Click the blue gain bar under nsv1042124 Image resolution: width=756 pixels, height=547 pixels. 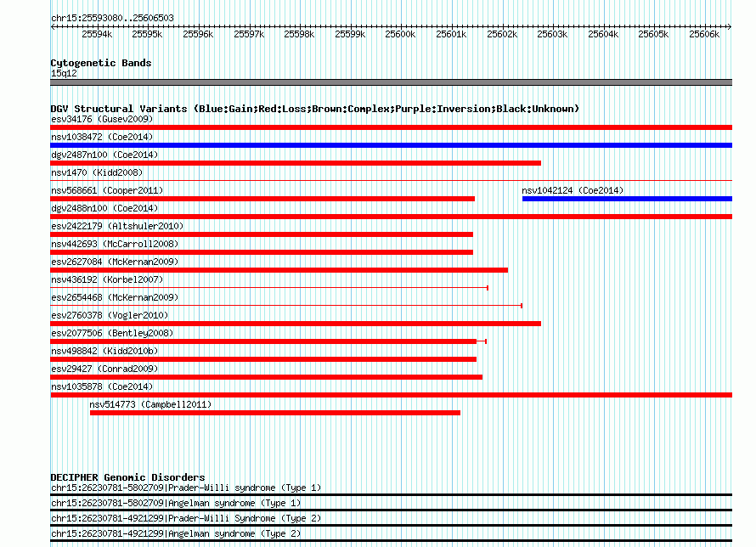pyautogui.click(x=627, y=199)
